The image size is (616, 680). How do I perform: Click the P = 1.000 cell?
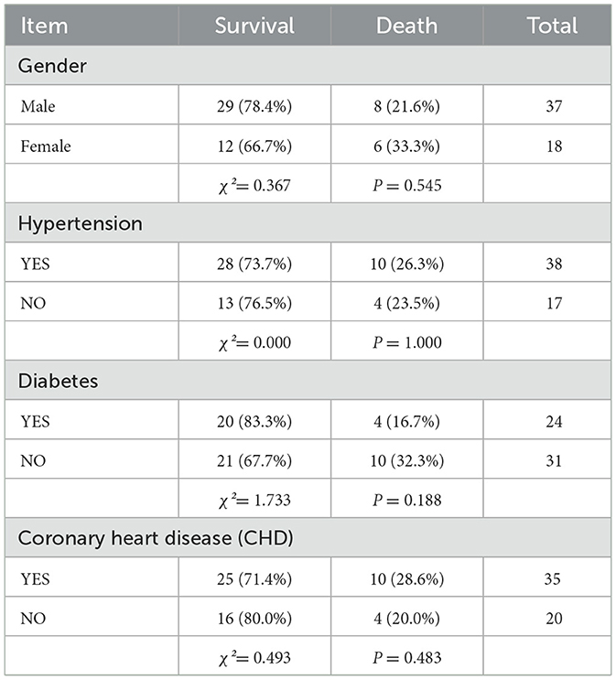click(x=407, y=340)
